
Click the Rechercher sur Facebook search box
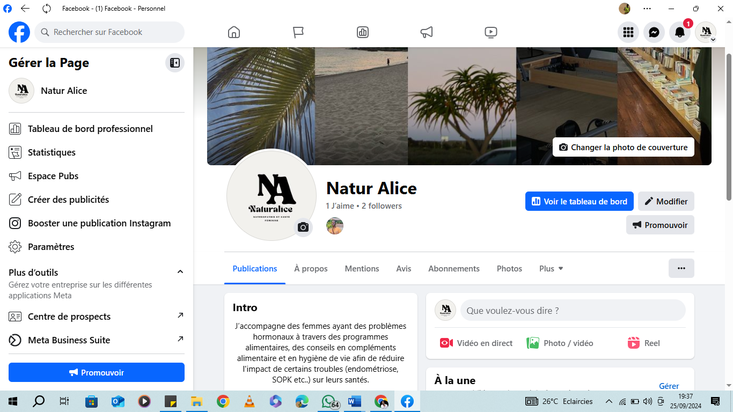click(109, 32)
